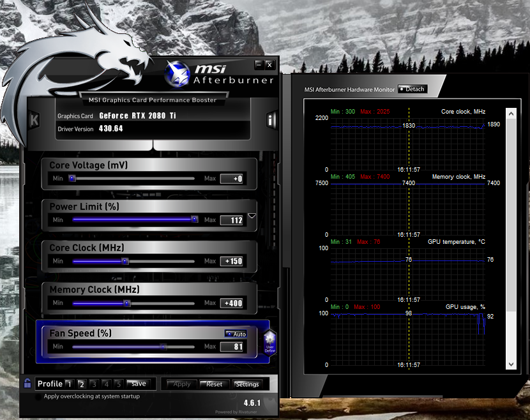Edit the Core Clock +150 value field
Viewport: 530px width, 420px height.
(232, 261)
